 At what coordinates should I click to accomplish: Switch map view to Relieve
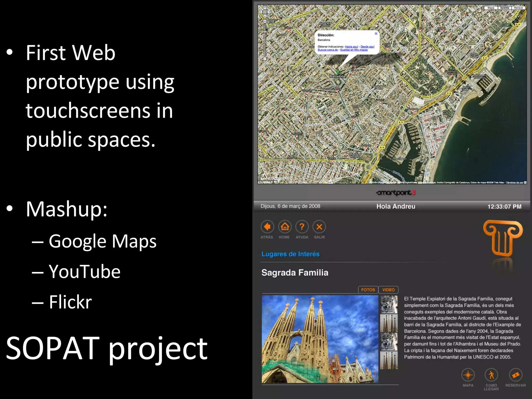pos(518,8)
